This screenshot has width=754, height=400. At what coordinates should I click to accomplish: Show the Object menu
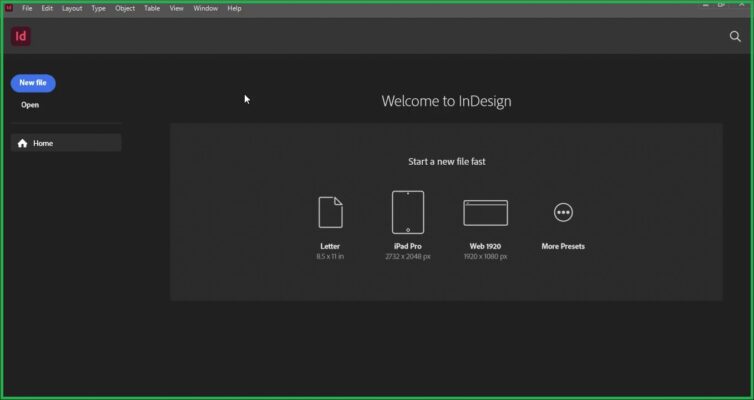(x=125, y=8)
